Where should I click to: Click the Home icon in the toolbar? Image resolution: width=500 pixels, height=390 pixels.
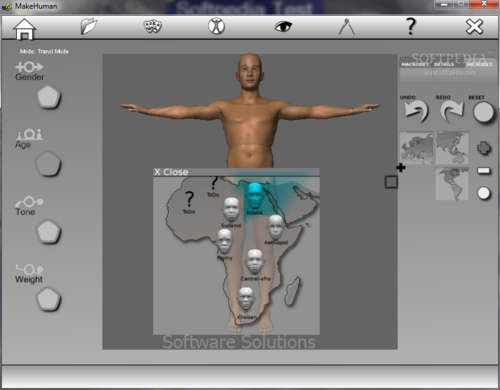point(24,29)
